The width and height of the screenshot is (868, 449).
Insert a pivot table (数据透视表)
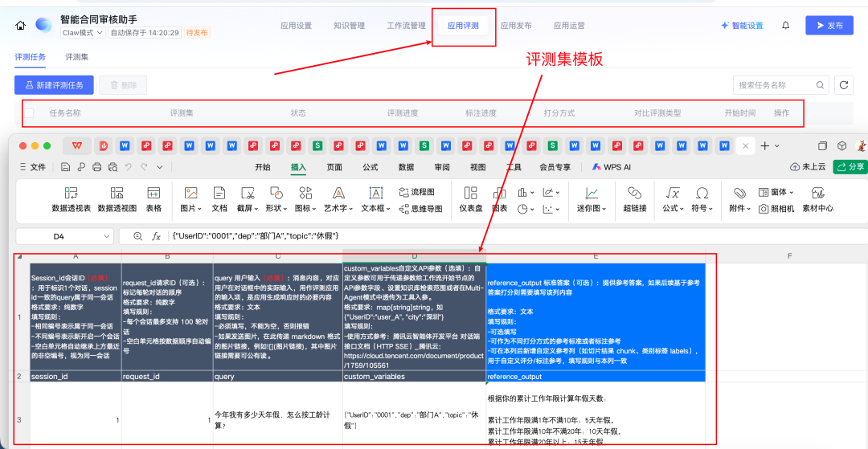72,200
